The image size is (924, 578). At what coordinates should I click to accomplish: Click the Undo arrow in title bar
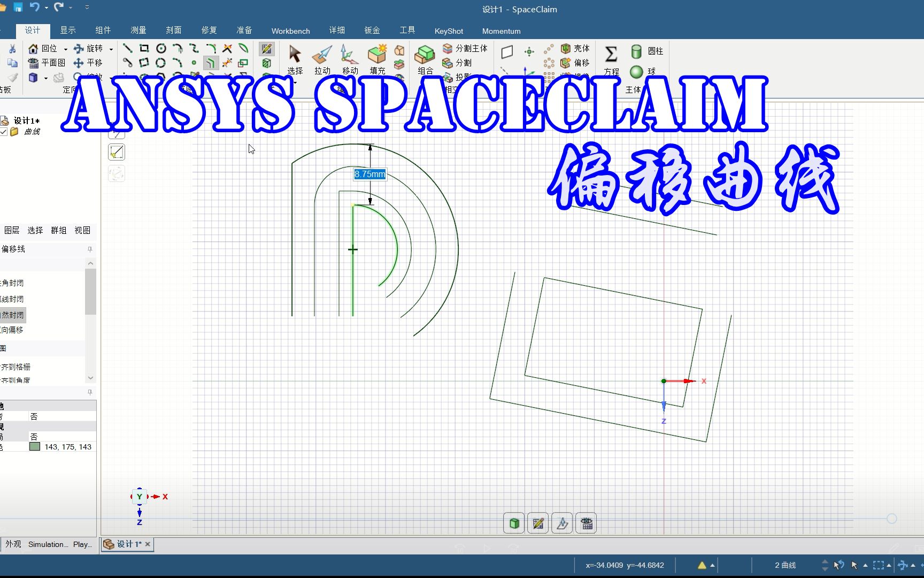[x=35, y=7]
